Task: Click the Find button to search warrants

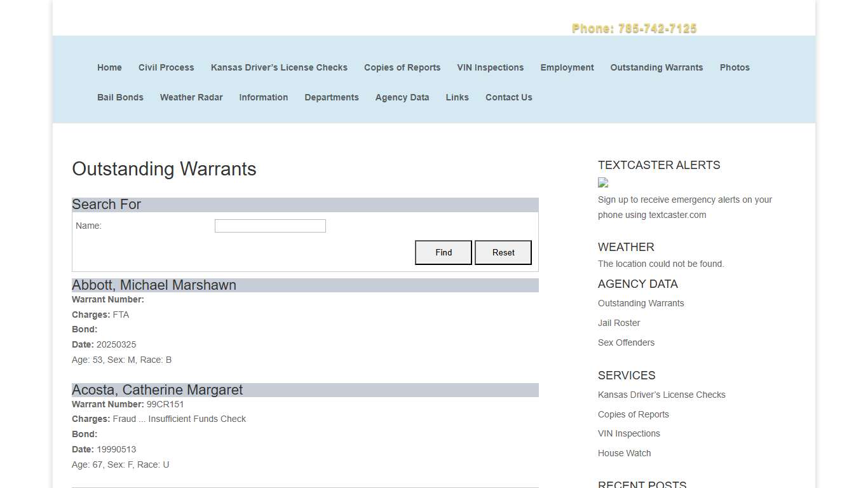Action: click(443, 252)
